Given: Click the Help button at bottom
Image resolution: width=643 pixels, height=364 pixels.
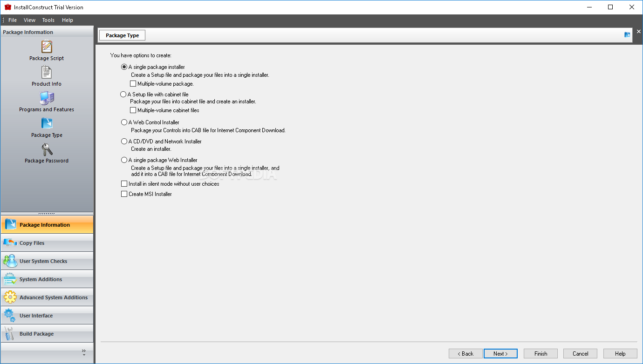Looking at the screenshot, I should (620, 354).
